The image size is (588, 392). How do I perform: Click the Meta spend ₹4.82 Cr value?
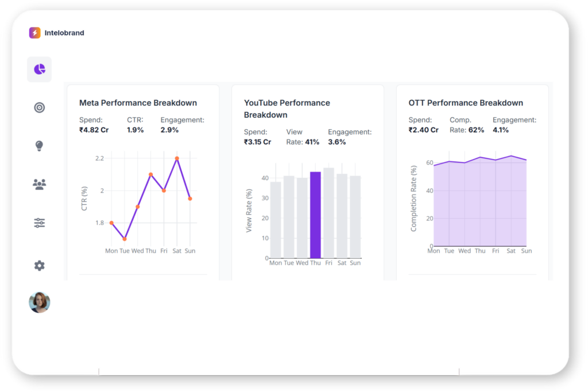tap(94, 130)
